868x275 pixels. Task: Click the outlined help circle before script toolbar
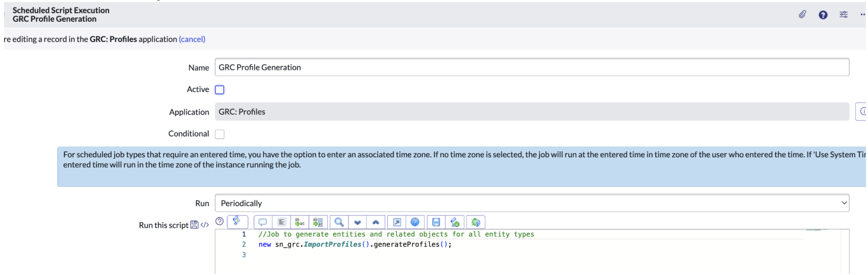click(219, 221)
